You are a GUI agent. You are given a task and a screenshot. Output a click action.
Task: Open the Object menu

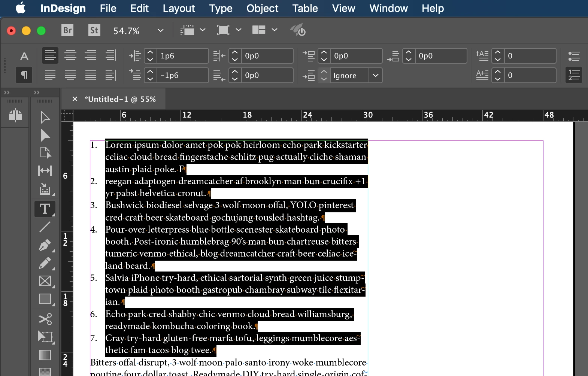point(262,8)
